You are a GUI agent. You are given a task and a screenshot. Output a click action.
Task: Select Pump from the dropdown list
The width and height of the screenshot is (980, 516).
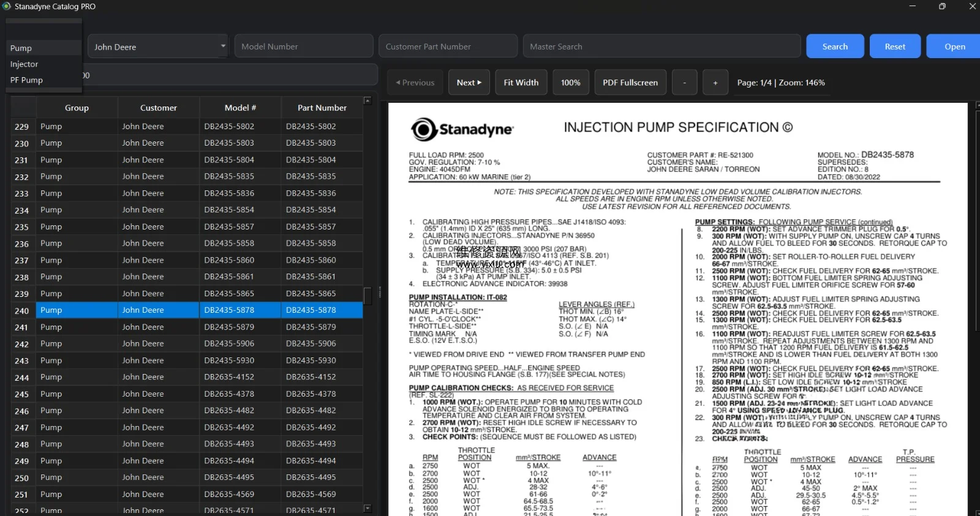(43, 48)
